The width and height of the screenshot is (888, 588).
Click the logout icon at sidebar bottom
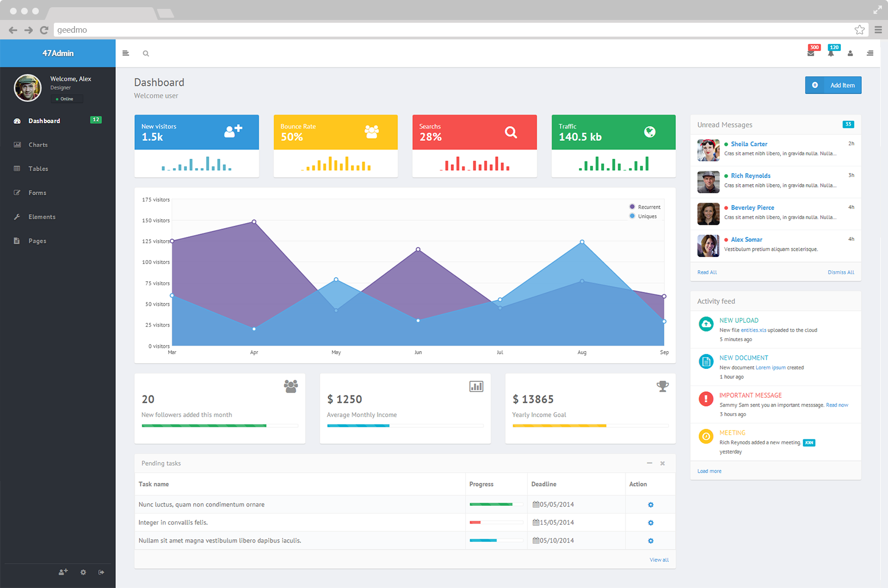pyautogui.click(x=102, y=572)
